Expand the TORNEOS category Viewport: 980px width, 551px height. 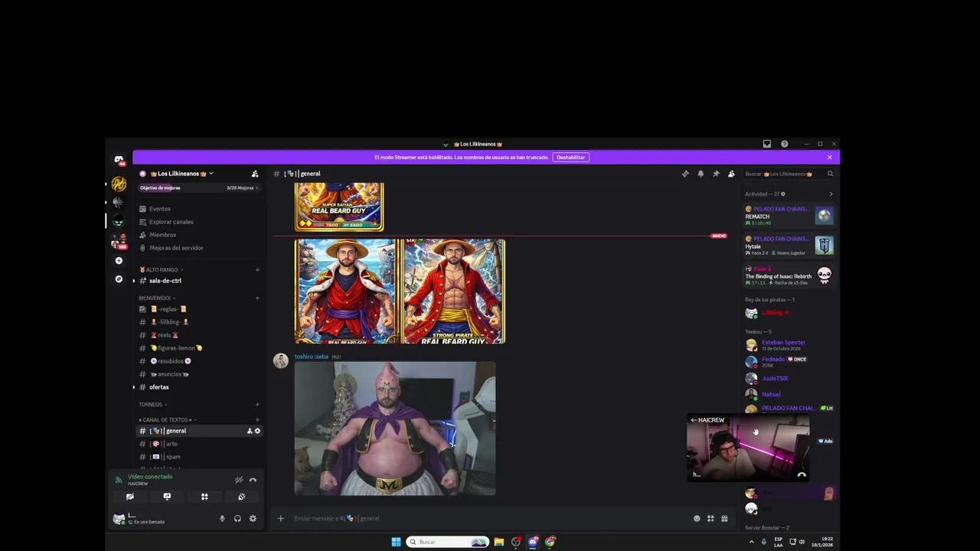[152, 404]
